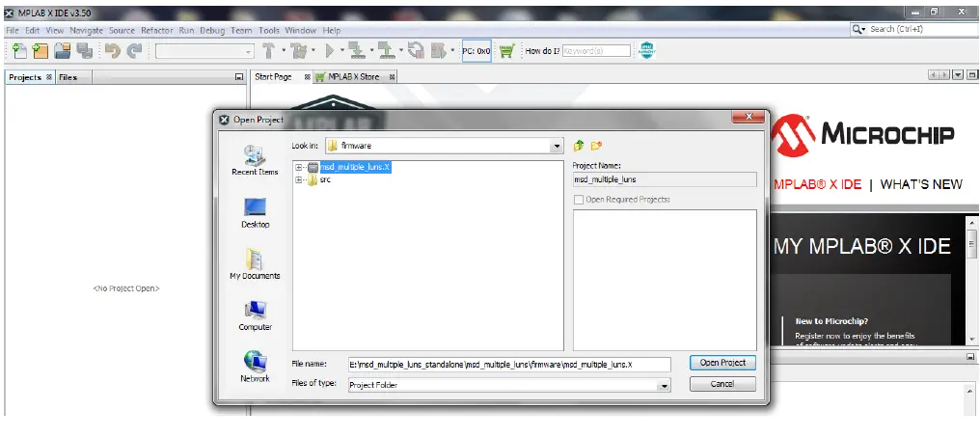Screen dimensions: 980x437
Task: Close the MPLAB X Store tab
Action: (x=392, y=77)
